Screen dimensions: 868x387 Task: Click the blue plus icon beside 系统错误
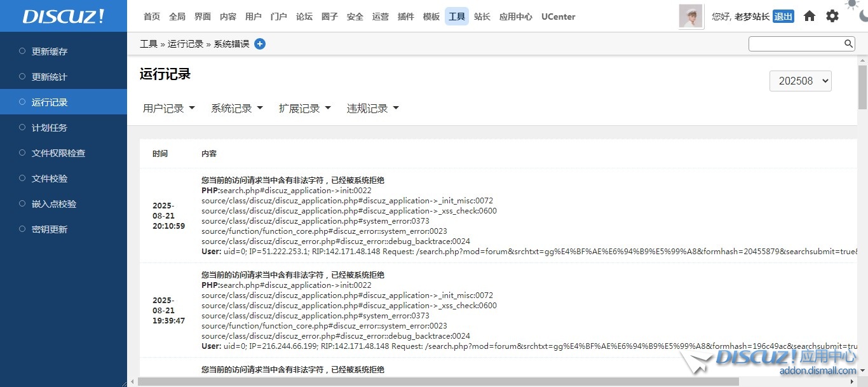tap(260, 44)
